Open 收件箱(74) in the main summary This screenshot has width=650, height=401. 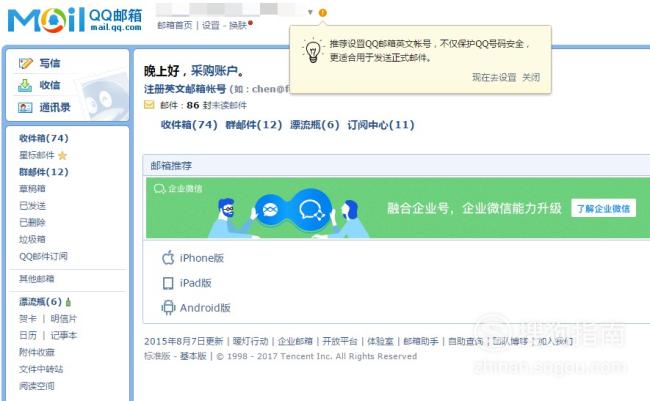tap(189, 125)
